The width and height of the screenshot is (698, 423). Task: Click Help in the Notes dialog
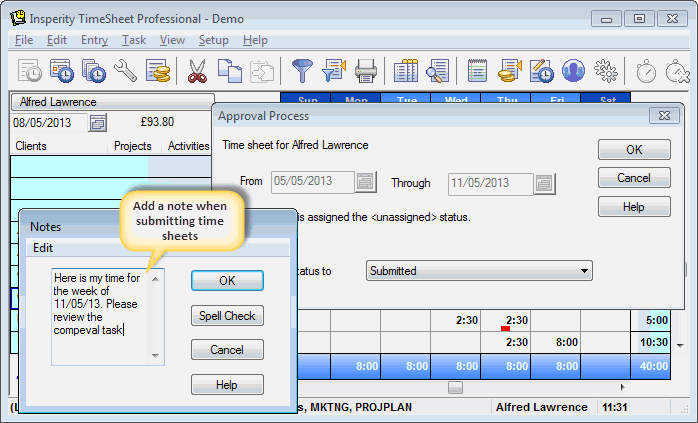(227, 385)
